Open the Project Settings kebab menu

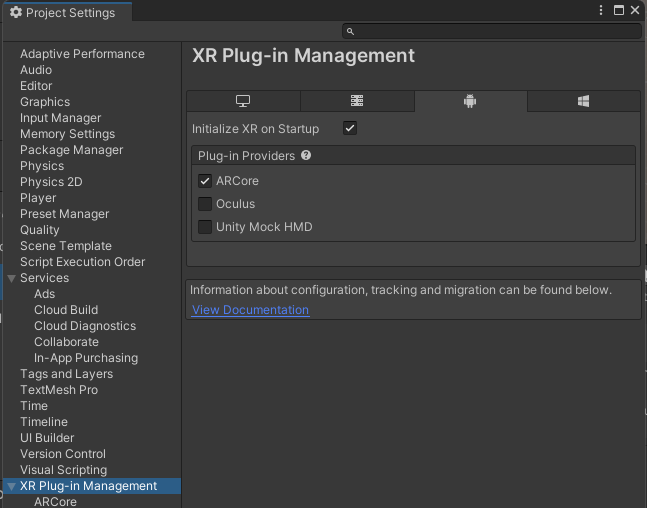click(x=601, y=10)
